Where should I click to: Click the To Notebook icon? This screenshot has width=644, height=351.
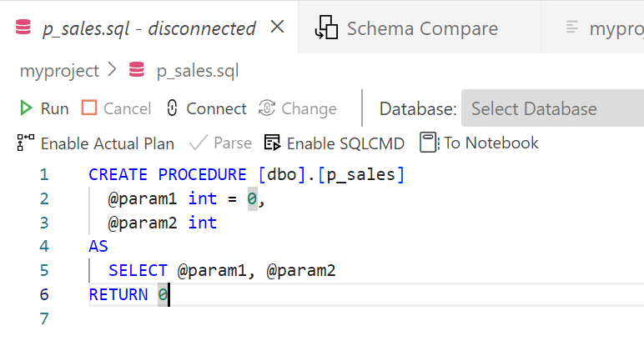[429, 143]
